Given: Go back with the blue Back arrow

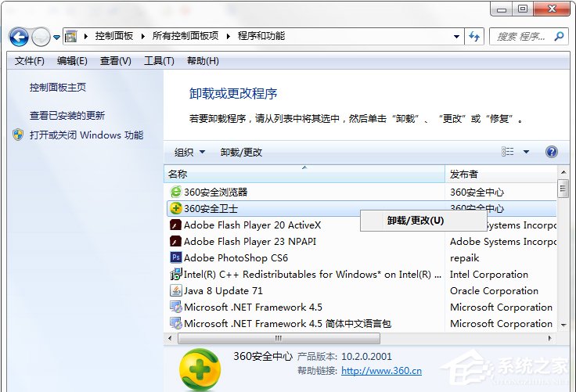Looking at the screenshot, I should [19, 37].
